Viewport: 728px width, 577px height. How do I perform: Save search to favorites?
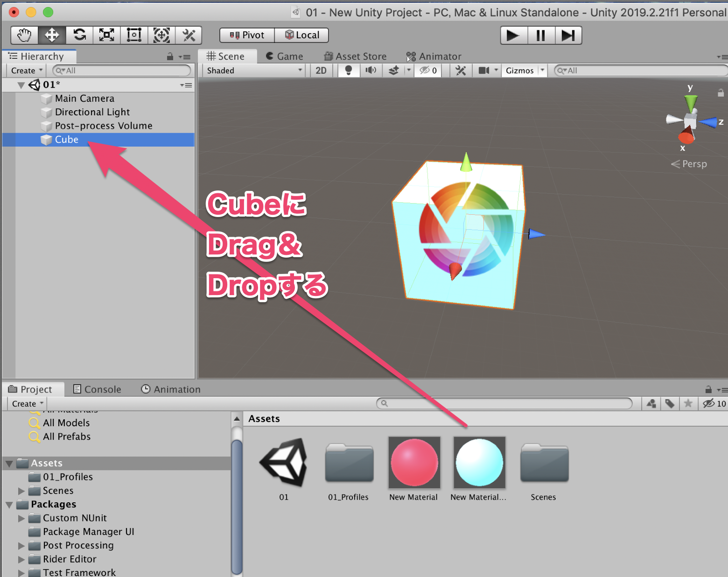click(688, 403)
